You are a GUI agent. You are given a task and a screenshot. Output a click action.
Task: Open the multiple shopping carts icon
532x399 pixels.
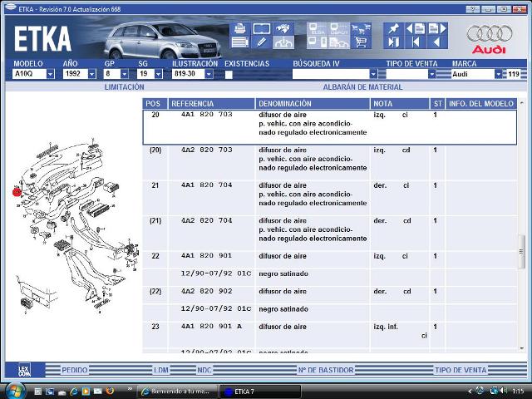361,29
